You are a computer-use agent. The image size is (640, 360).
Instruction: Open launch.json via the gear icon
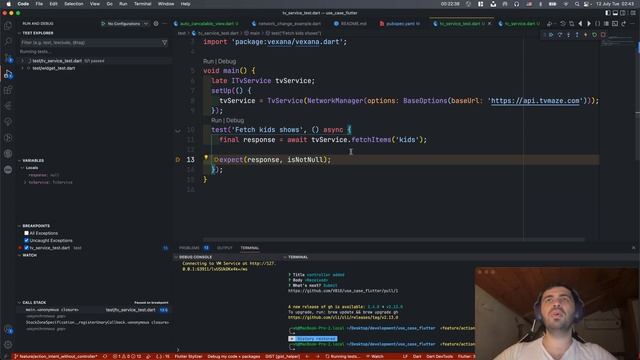click(156, 24)
